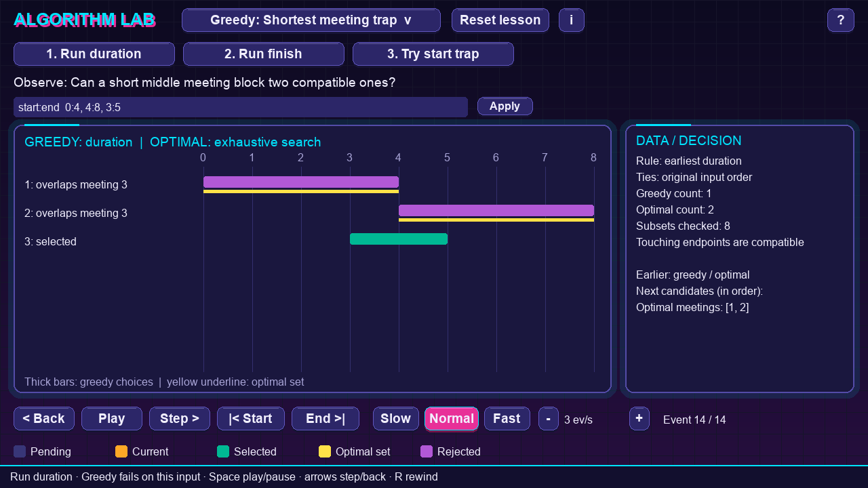The image size is (868, 488).
Task: Advance one event with 'Step >'
Action: [x=179, y=419]
